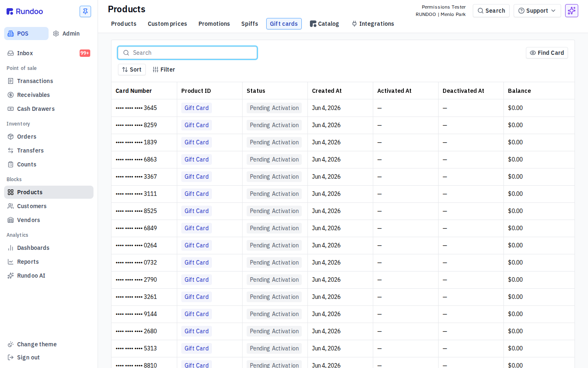Screen dimensions: 588x368
Task: Click the eye icon on Find Card
Action: coord(533,53)
